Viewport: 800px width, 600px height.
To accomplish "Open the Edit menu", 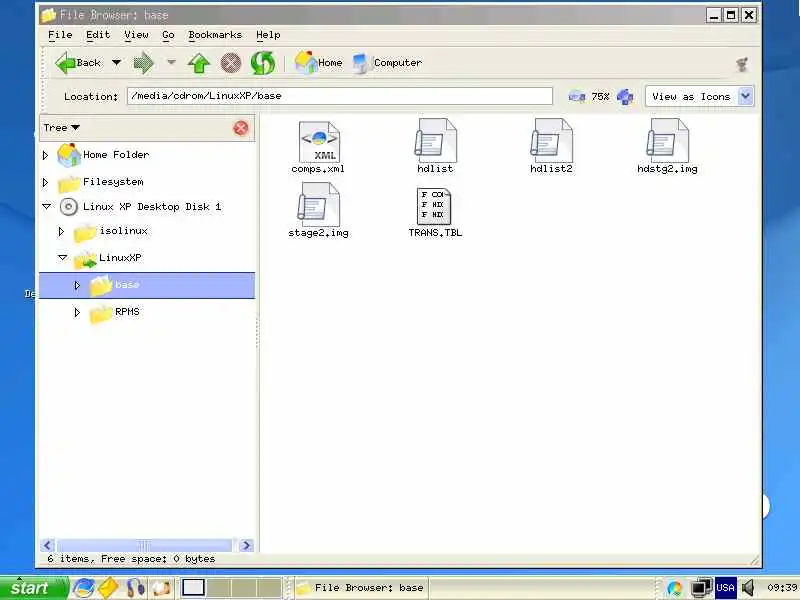I will [x=97, y=35].
